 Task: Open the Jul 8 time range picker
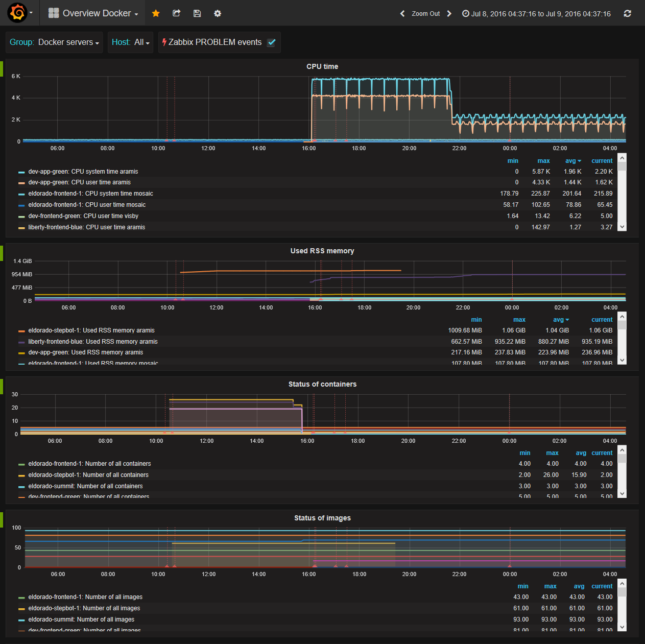[536, 14]
